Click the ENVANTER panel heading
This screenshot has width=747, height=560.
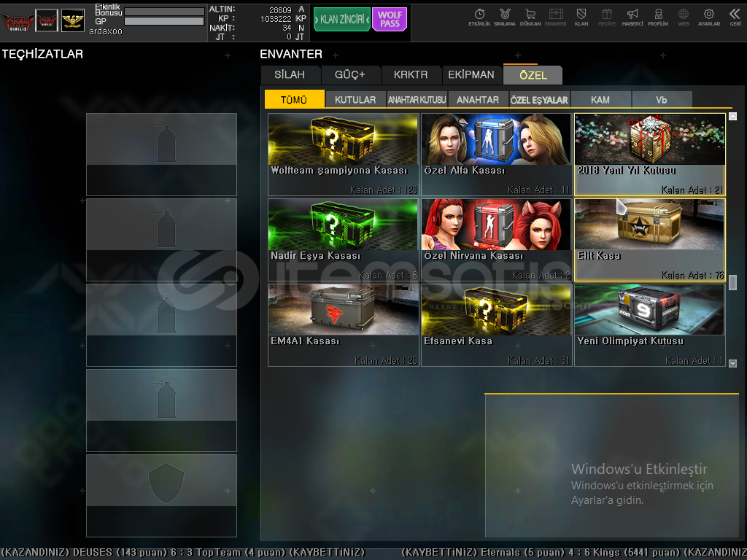click(x=291, y=54)
